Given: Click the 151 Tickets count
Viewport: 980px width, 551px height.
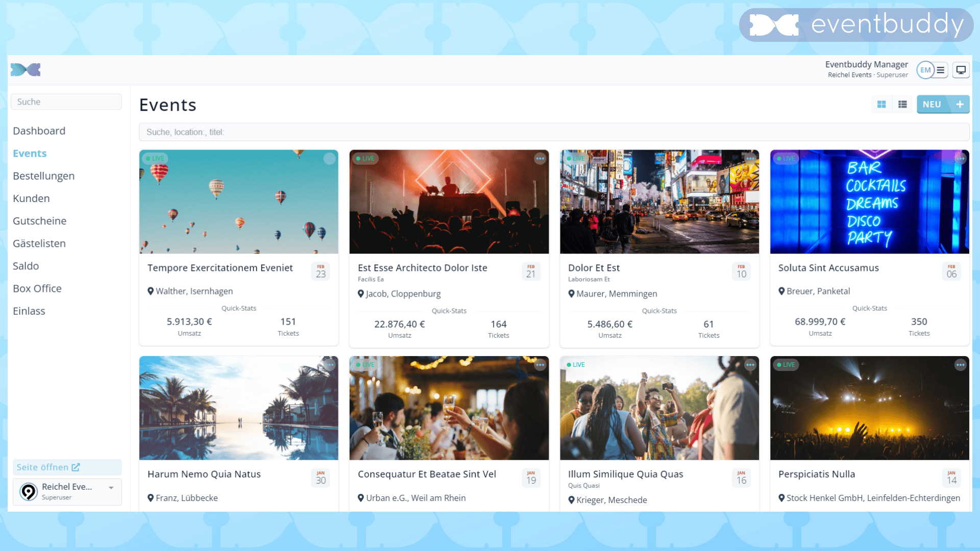Looking at the screenshot, I should pos(288,321).
